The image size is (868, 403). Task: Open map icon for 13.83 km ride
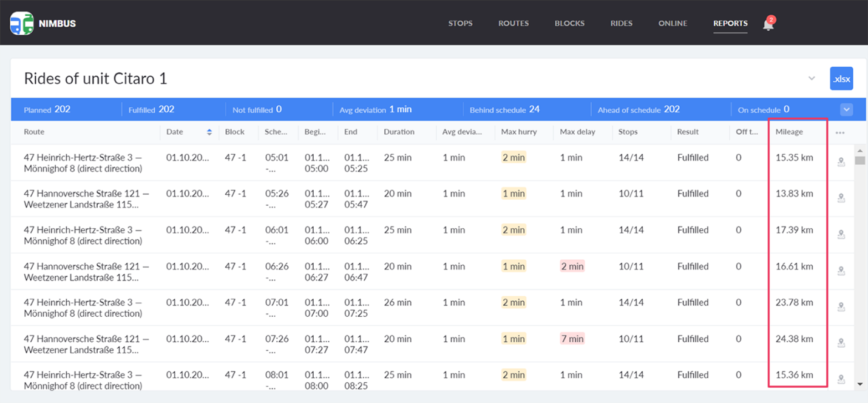[841, 198]
